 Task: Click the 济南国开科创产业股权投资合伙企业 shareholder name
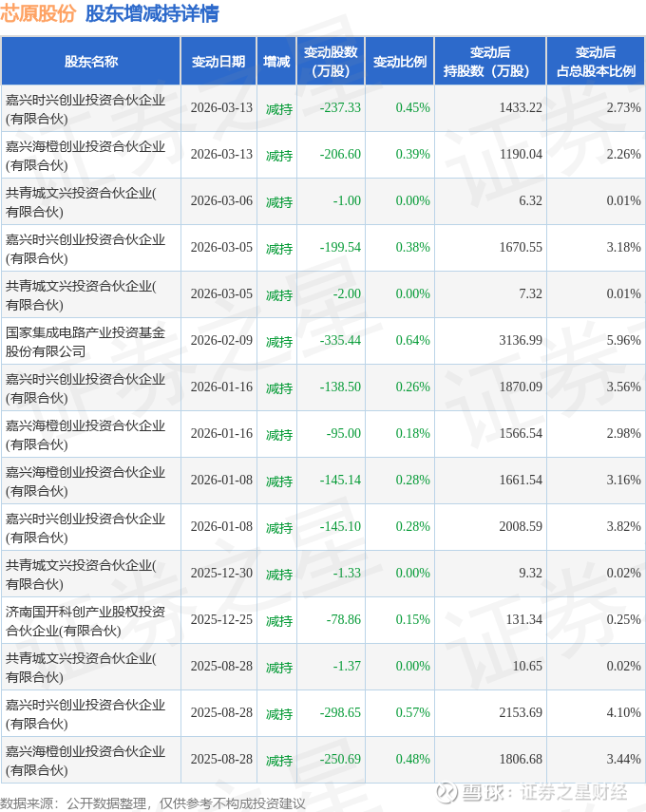click(85, 621)
